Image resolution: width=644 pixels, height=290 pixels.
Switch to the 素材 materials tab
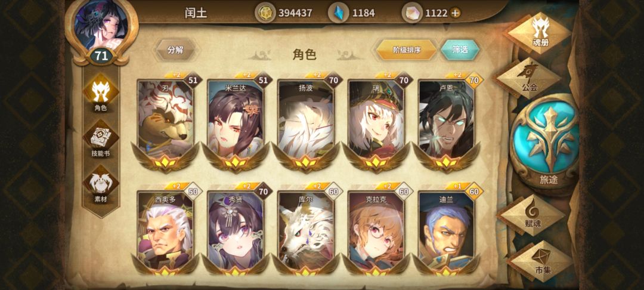pos(101,186)
